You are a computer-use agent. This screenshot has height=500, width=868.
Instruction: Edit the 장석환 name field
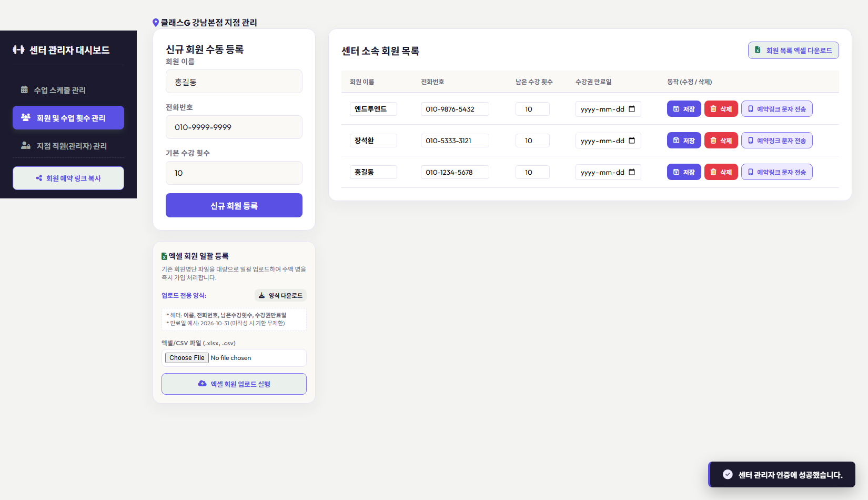point(374,141)
